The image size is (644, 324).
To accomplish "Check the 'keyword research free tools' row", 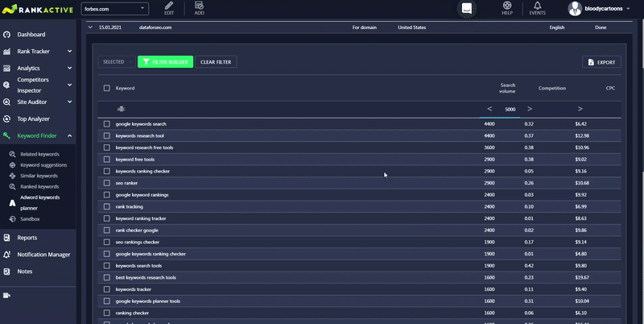I will point(107,147).
